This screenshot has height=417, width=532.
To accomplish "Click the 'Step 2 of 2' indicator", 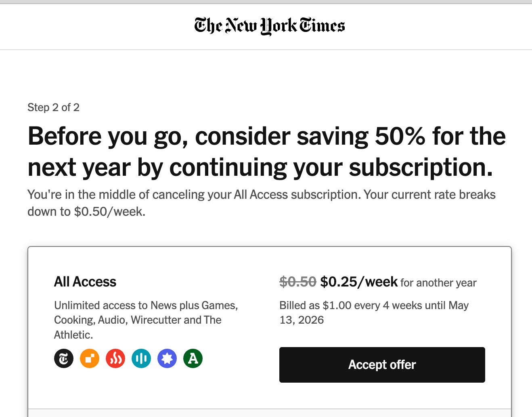I will tap(53, 107).
